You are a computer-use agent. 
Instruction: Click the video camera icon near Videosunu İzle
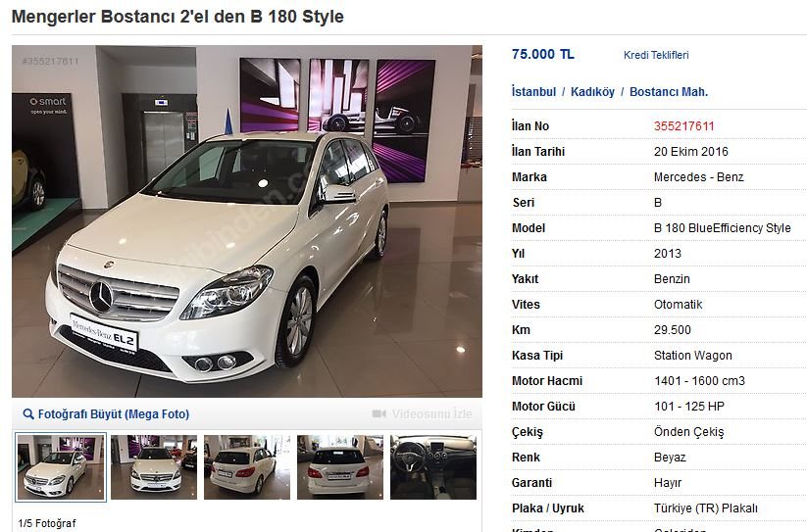tap(378, 413)
